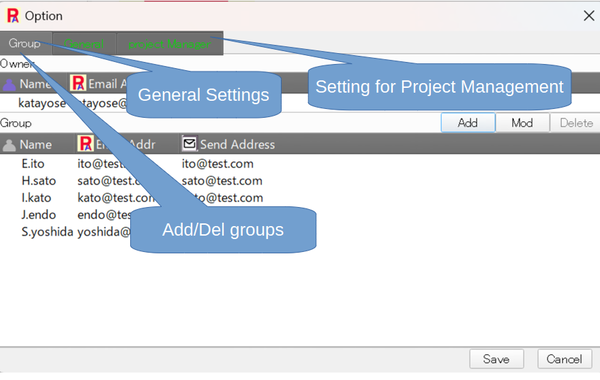Click the Add group button
The height and width of the screenshot is (380, 600).
[x=468, y=123]
